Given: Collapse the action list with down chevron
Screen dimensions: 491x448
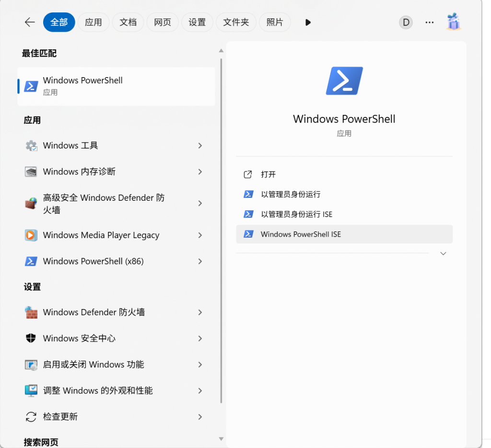Looking at the screenshot, I should 443,253.
